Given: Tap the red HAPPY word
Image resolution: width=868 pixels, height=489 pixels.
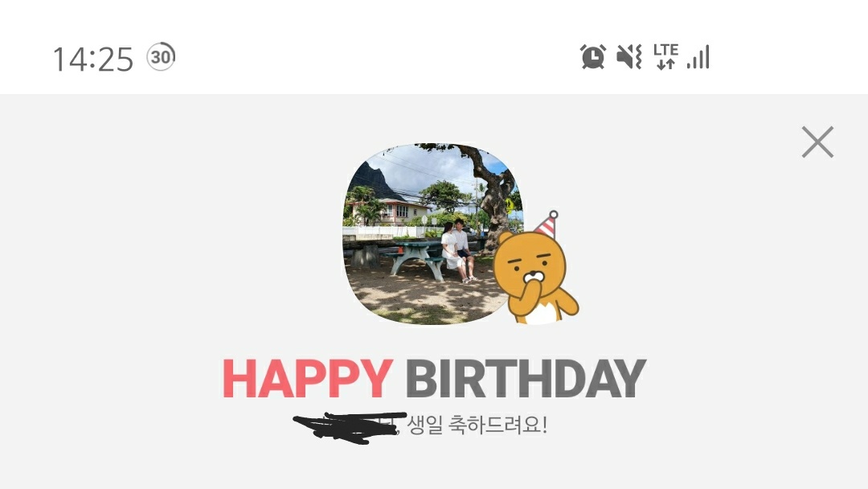Looking at the screenshot, I should (308, 378).
